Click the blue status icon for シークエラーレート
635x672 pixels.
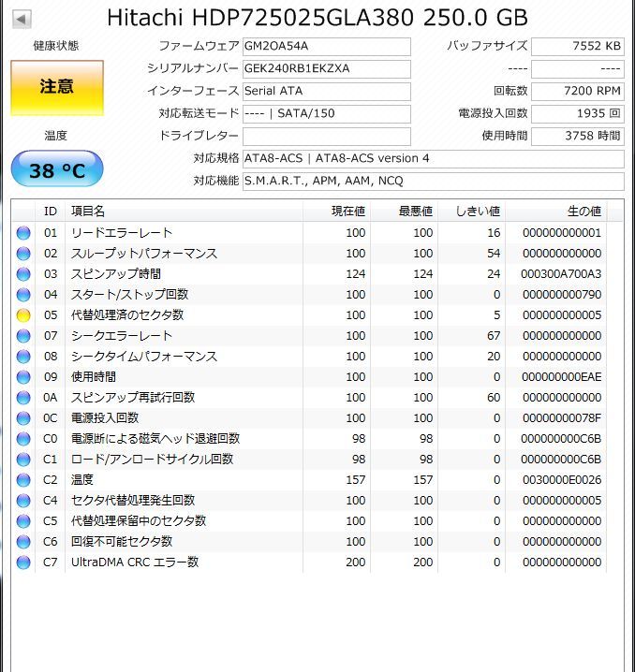(23, 336)
